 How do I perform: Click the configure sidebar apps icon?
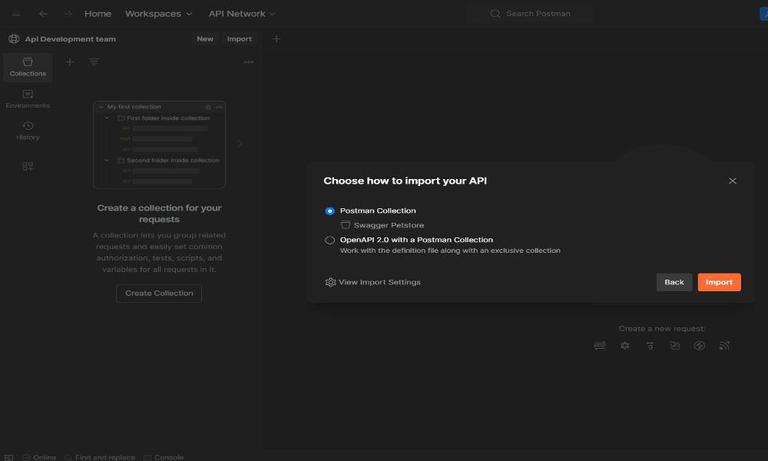click(x=27, y=166)
